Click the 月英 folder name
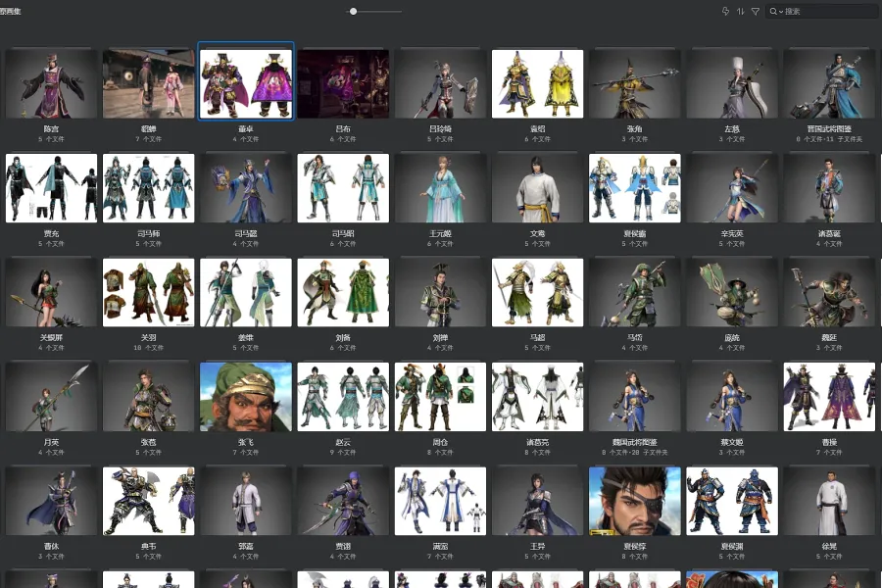 pos(51,442)
